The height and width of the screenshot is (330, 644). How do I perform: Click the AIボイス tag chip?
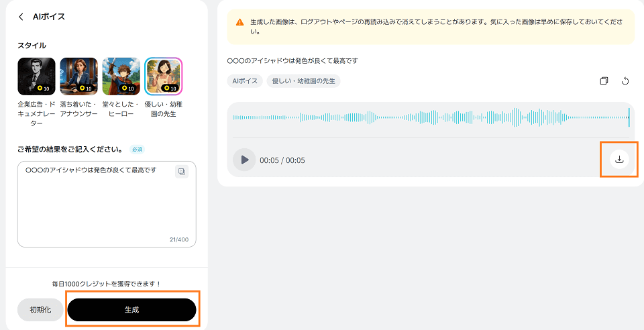(245, 81)
